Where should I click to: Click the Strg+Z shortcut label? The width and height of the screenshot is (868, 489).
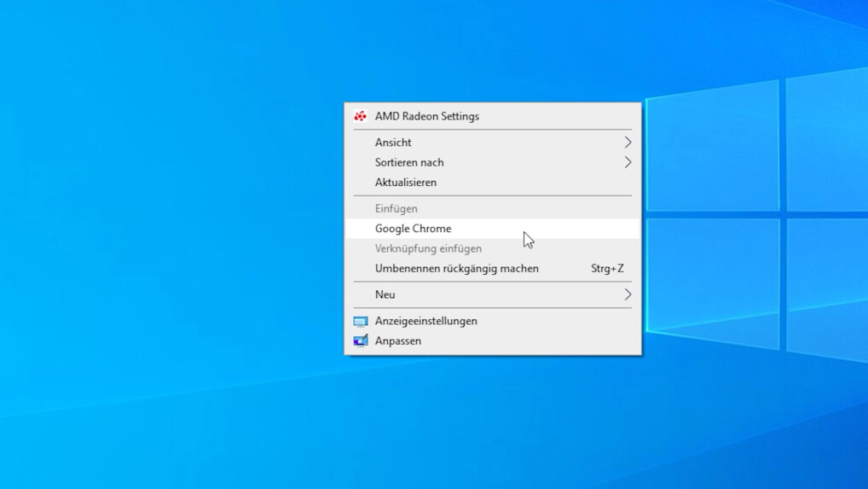[x=607, y=269]
